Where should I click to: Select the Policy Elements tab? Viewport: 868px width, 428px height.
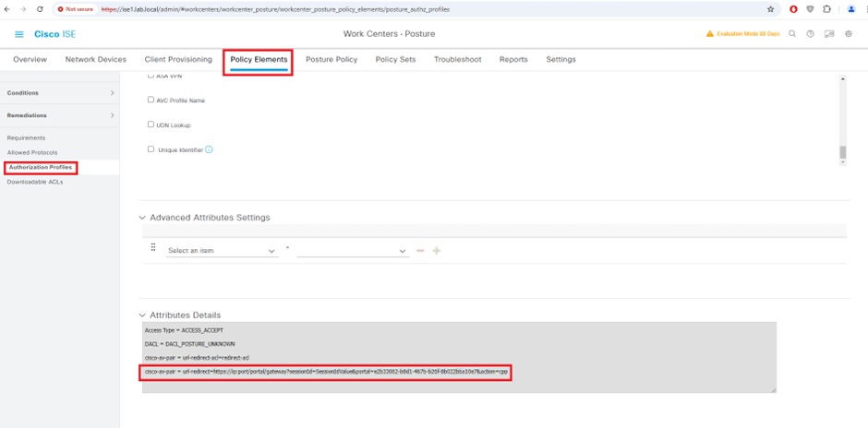pos(259,59)
